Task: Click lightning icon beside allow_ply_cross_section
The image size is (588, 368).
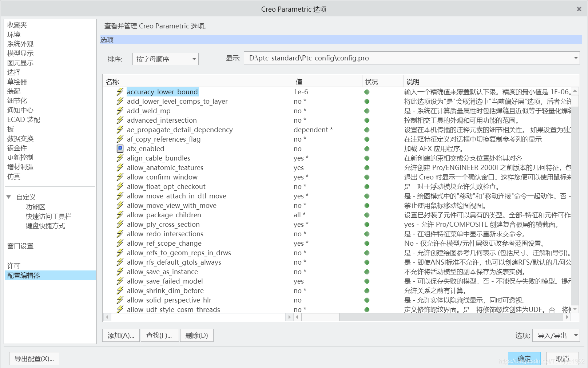Action: 120,224
